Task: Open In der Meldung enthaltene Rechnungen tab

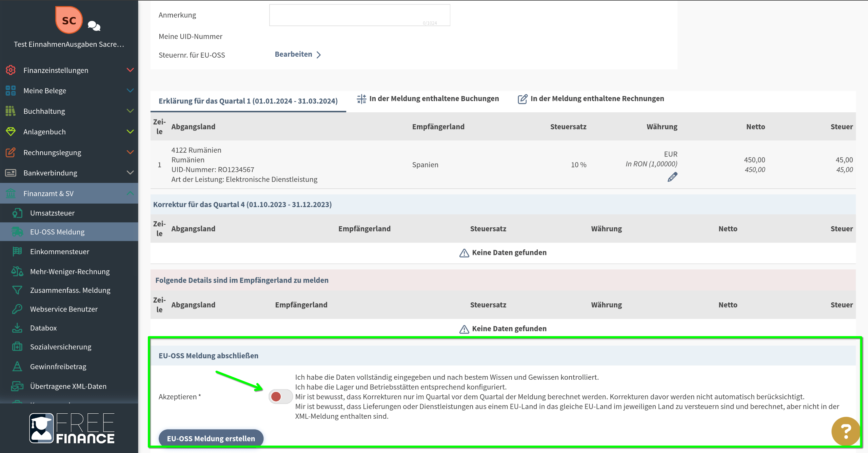Action: [x=591, y=99]
